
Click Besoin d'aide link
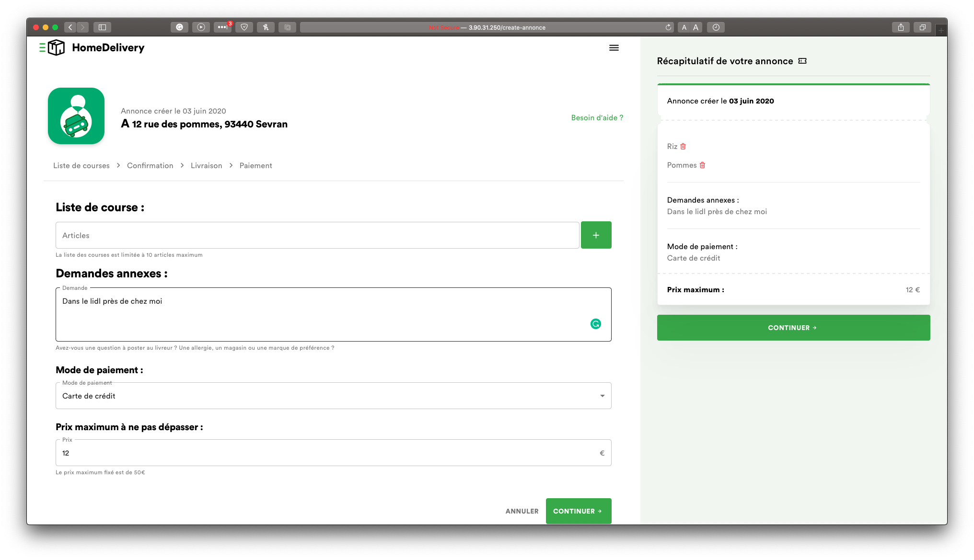597,118
